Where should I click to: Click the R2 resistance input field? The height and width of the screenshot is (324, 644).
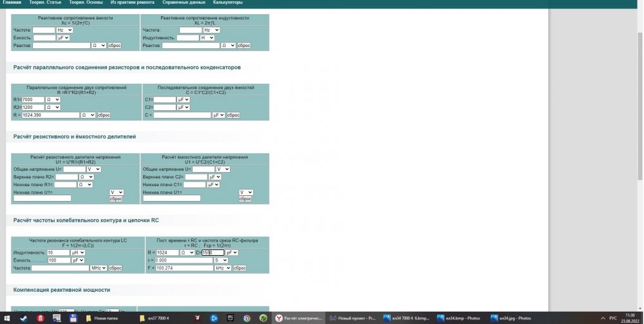pos(33,107)
